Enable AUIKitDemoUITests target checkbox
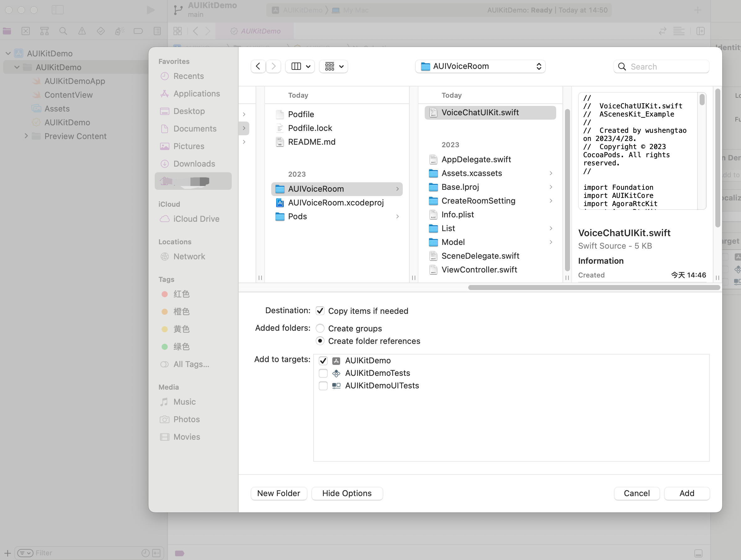 [x=323, y=386]
